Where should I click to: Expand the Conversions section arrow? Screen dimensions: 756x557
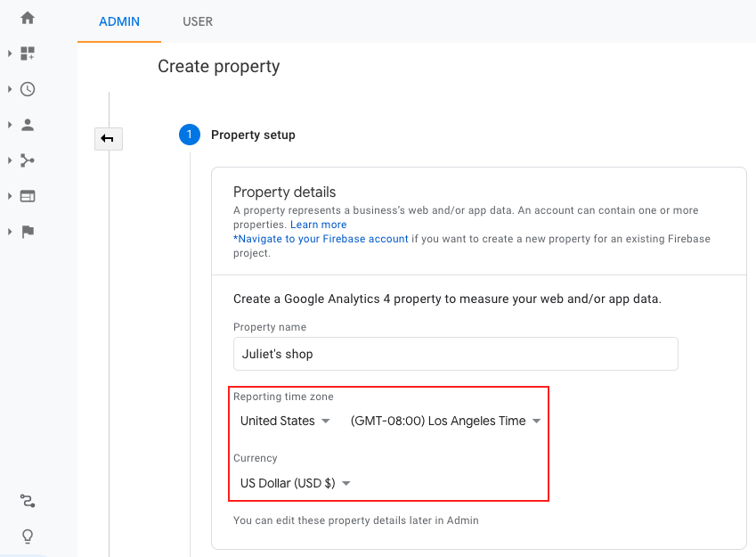(x=10, y=232)
